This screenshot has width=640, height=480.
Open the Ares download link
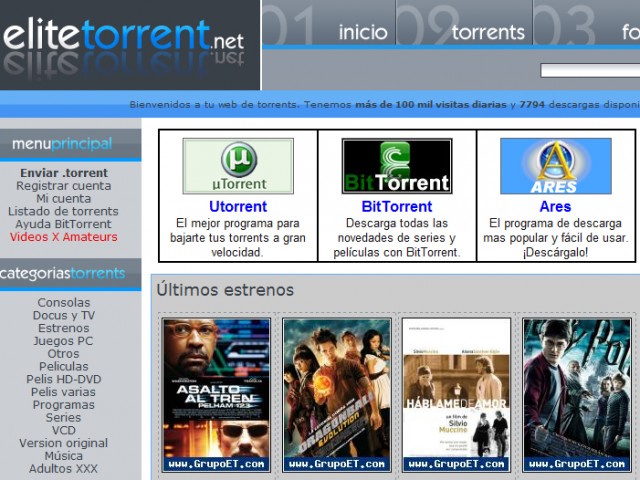click(556, 207)
